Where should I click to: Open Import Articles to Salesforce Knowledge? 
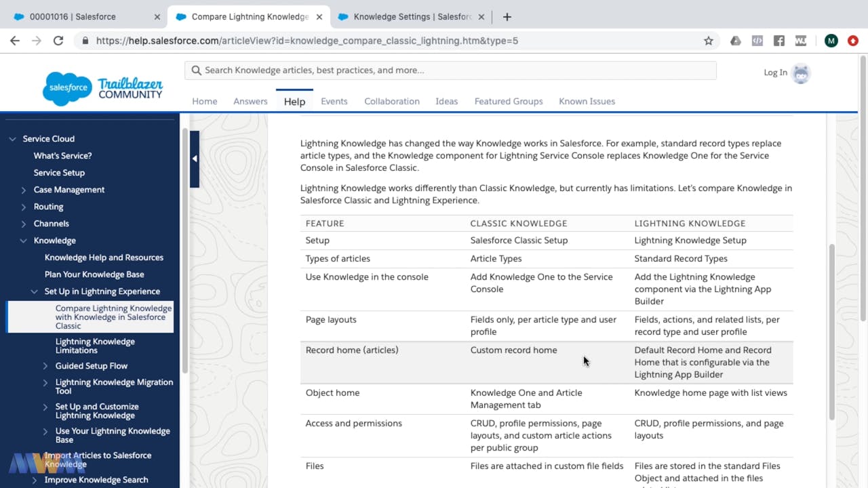98,460
